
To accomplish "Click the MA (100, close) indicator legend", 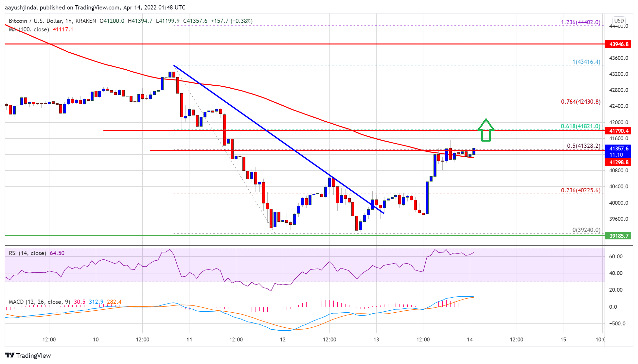I will point(29,29).
